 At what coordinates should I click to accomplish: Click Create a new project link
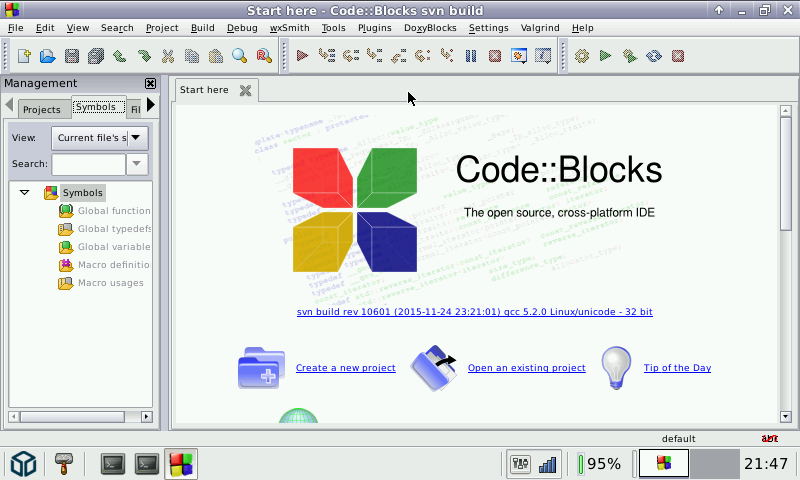tap(345, 368)
